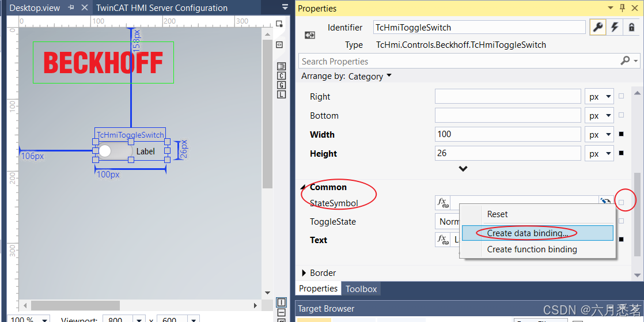
Task: Open the Properties panel window options arrow
Action: [612, 8]
